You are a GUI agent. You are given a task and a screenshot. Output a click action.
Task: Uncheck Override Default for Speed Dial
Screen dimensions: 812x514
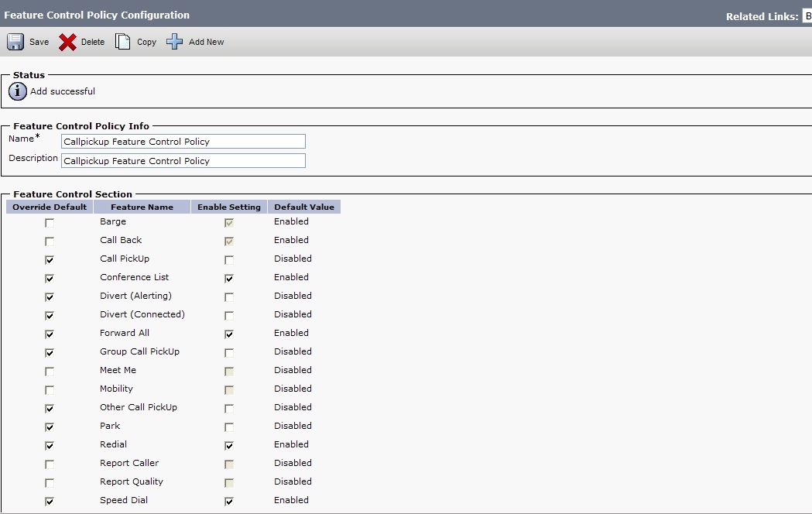[x=50, y=502]
